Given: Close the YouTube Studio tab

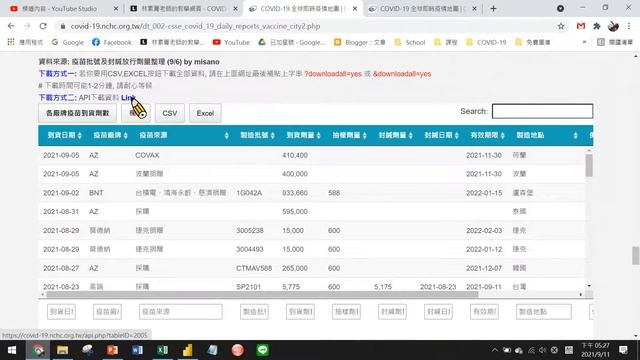Looking at the screenshot, I should 116,9.
